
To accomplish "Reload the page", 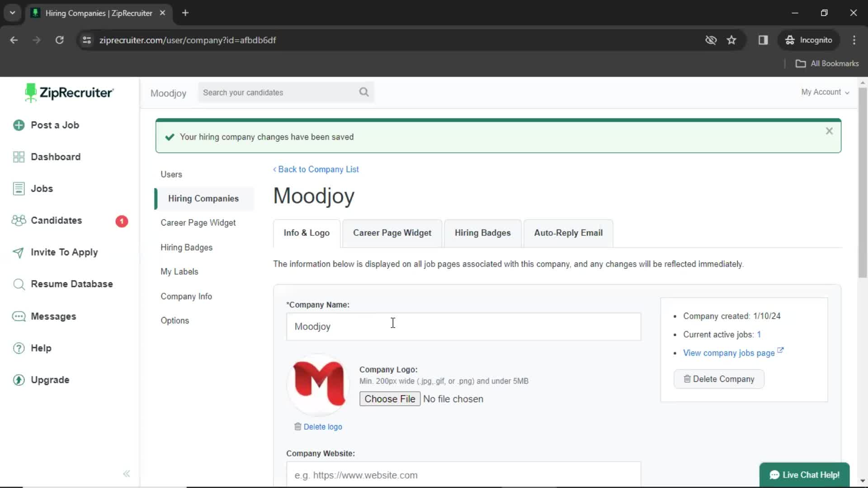I will tap(59, 40).
